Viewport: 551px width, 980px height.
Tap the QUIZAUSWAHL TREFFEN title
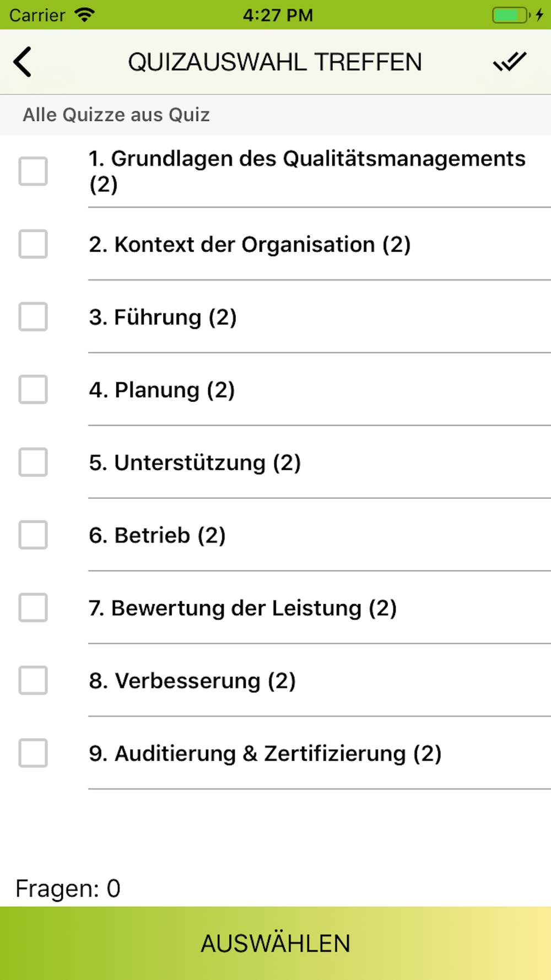click(275, 62)
